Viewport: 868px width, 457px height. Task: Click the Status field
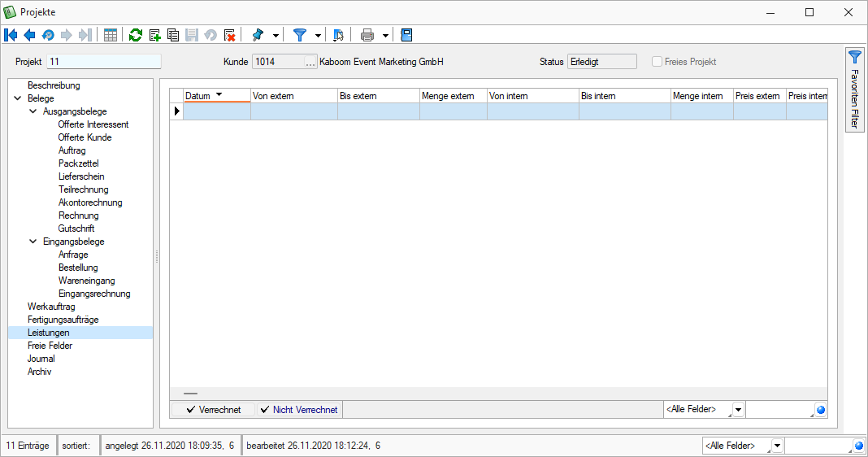point(601,62)
